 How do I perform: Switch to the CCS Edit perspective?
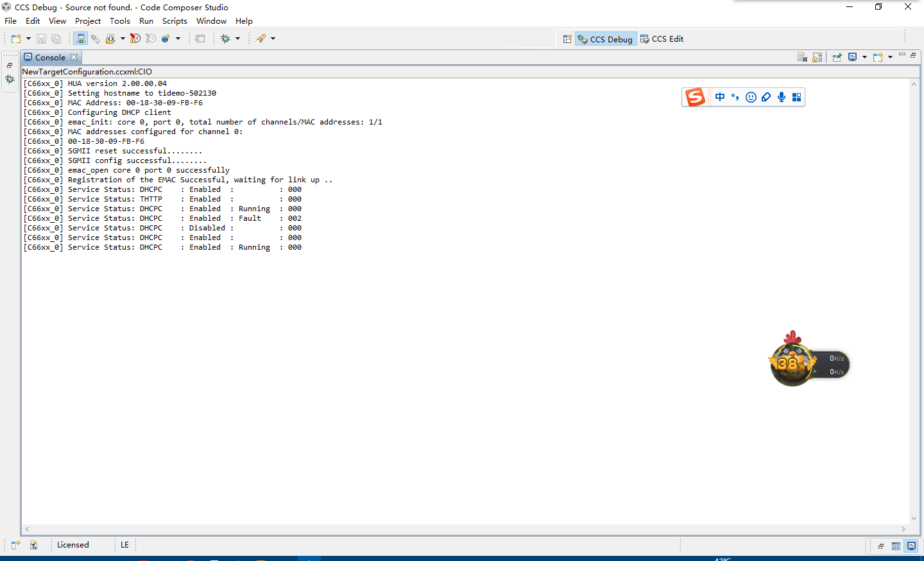click(662, 39)
